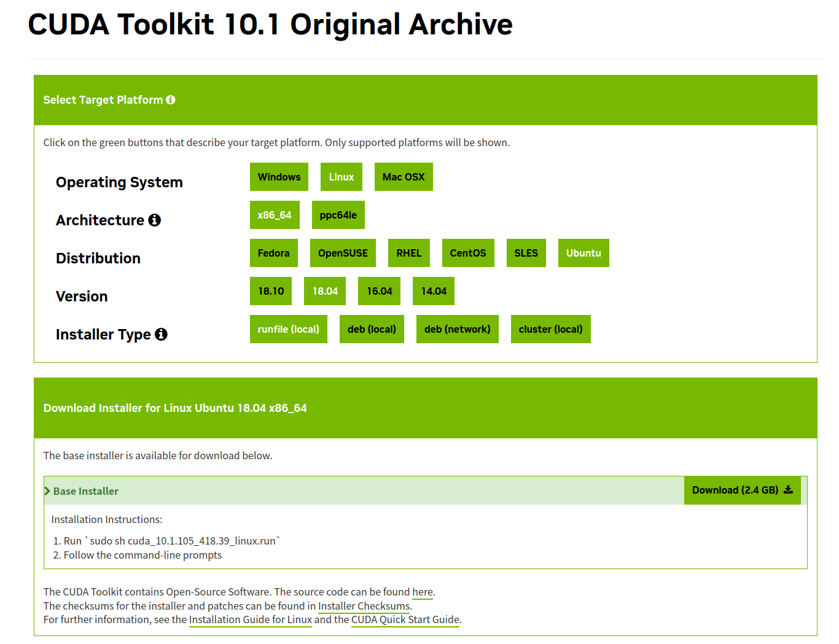Select Fedora distribution
The image size is (839, 644).
pos(274,253)
